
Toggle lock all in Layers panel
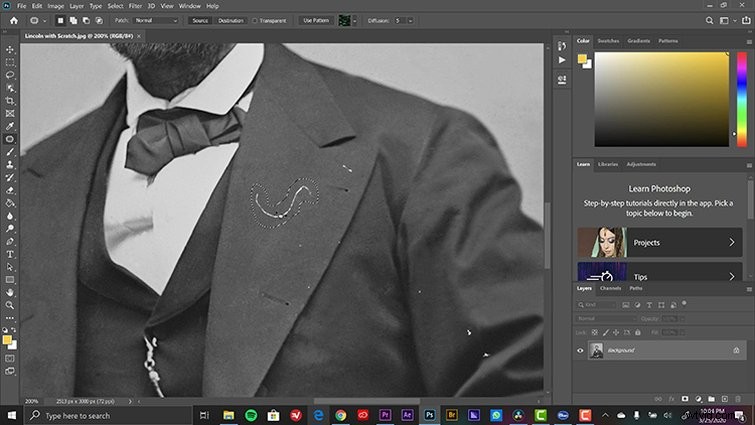tap(638, 333)
